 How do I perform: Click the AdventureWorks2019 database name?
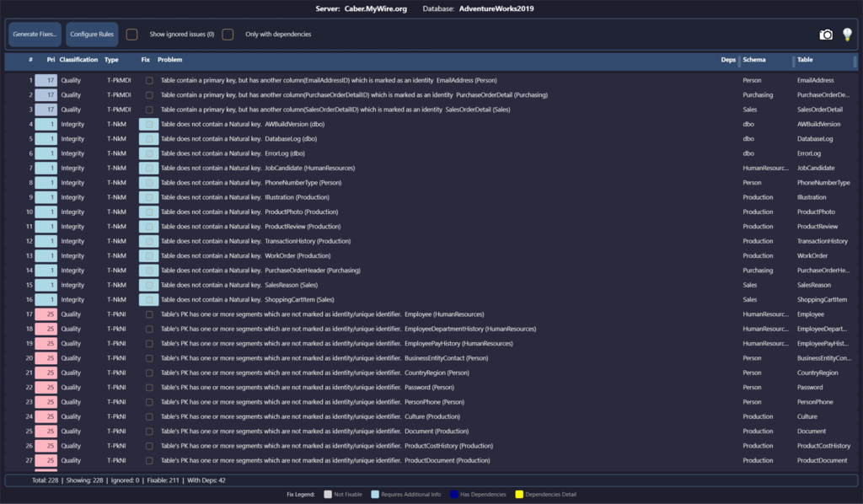[x=496, y=8]
